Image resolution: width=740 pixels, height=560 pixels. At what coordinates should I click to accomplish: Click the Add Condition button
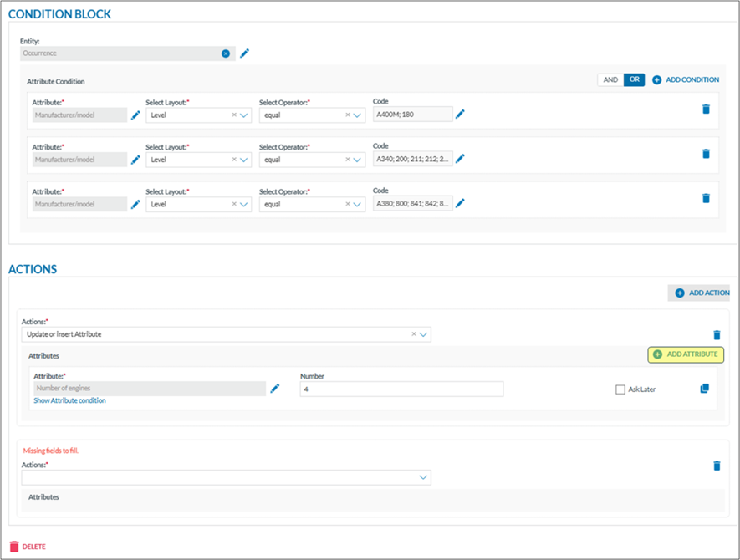(x=686, y=79)
